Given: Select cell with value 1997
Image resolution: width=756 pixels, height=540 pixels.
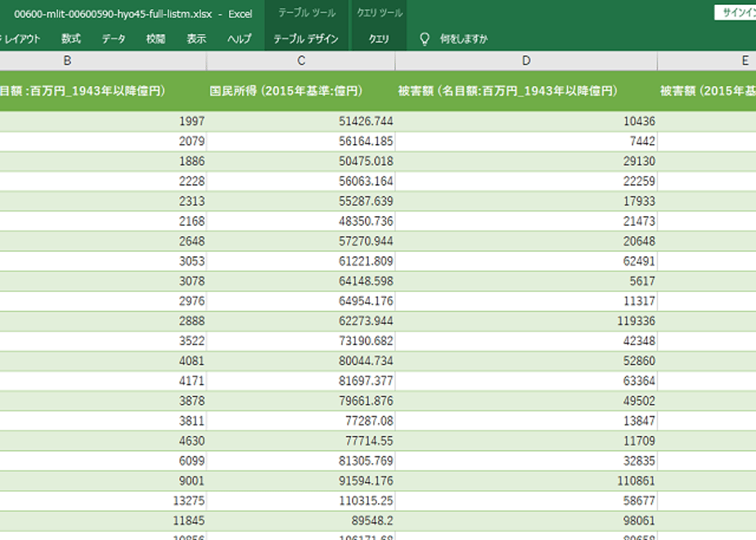Looking at the screenshot, I should [x=103, y=121].
